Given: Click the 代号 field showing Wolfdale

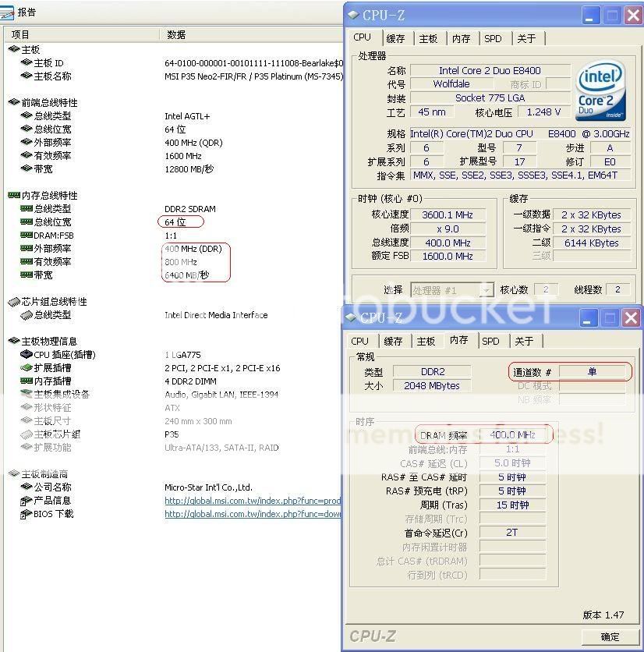Looking at the screenshot, I should (x=451, y=84).
